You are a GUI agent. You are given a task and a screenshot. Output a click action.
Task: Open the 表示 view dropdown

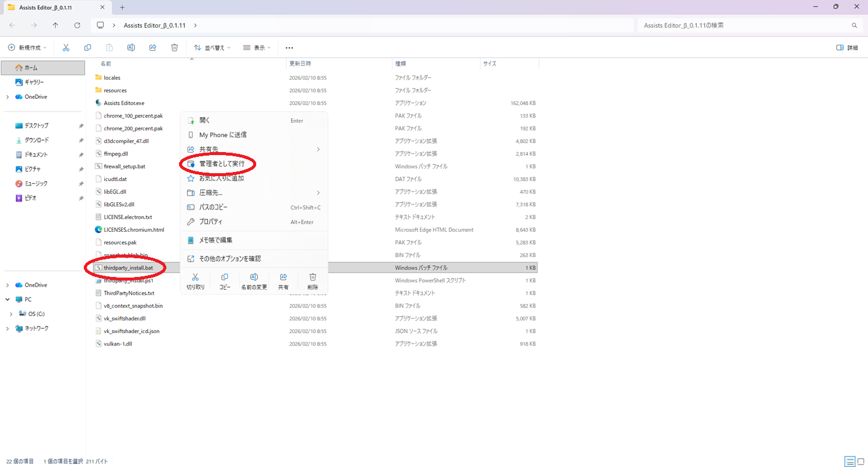[x=257, y=48]
